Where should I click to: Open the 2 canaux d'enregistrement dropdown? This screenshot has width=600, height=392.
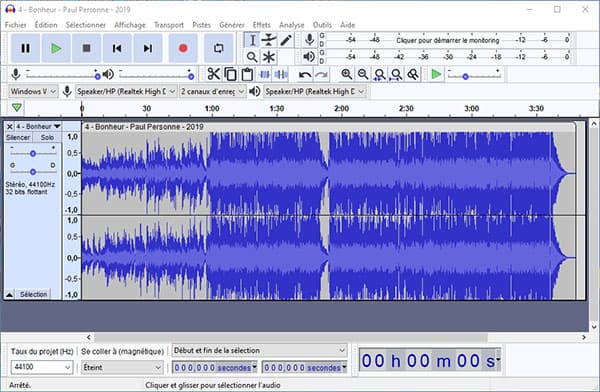click(212, 91)
